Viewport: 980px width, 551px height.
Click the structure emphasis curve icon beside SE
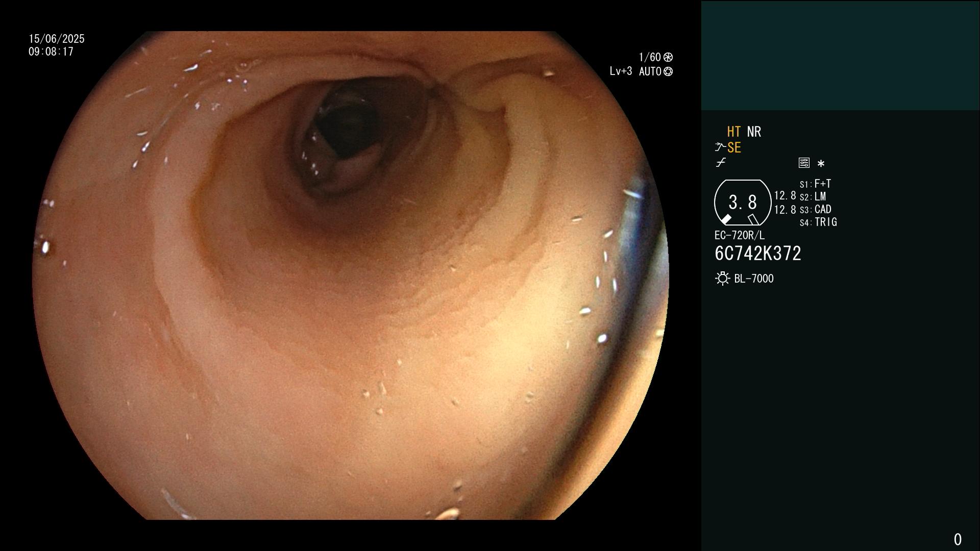pyautogui.click(x=720, y=147)
